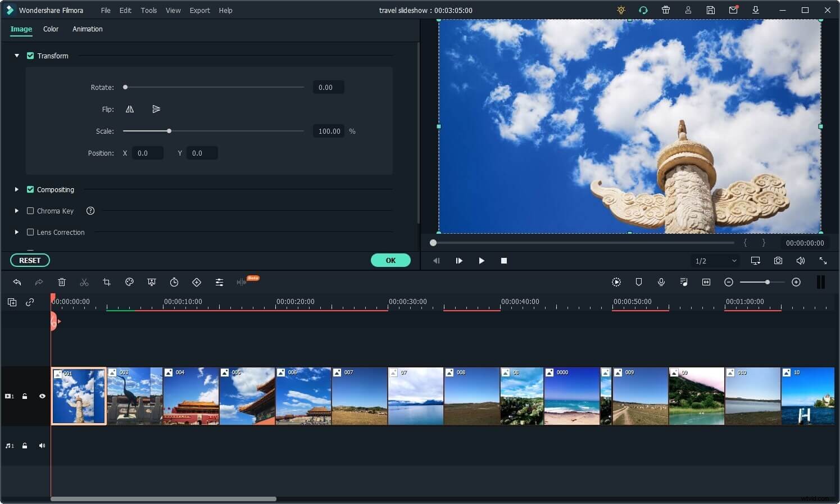Open the playback quality 1/2 dropdown
The image size is (840, 504).
click(x=715, y=261)
